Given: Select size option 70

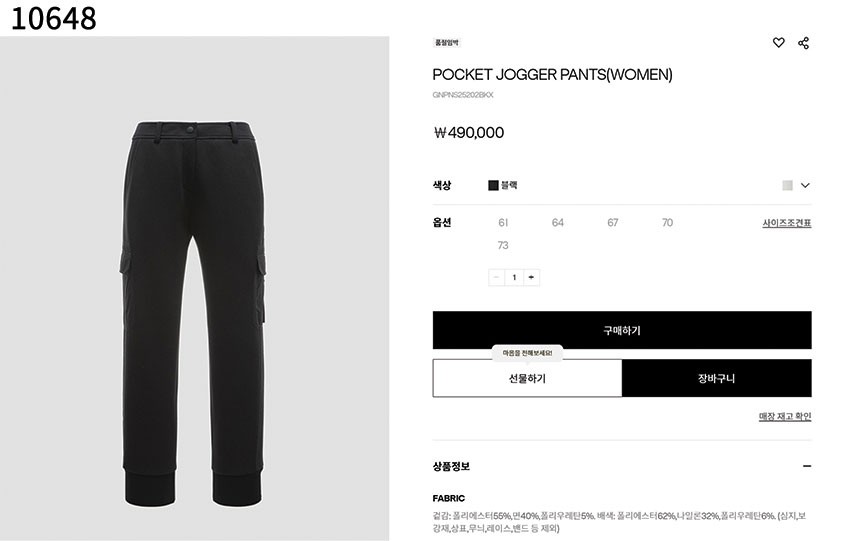Looking at the screenshot, I should (667, 223).
